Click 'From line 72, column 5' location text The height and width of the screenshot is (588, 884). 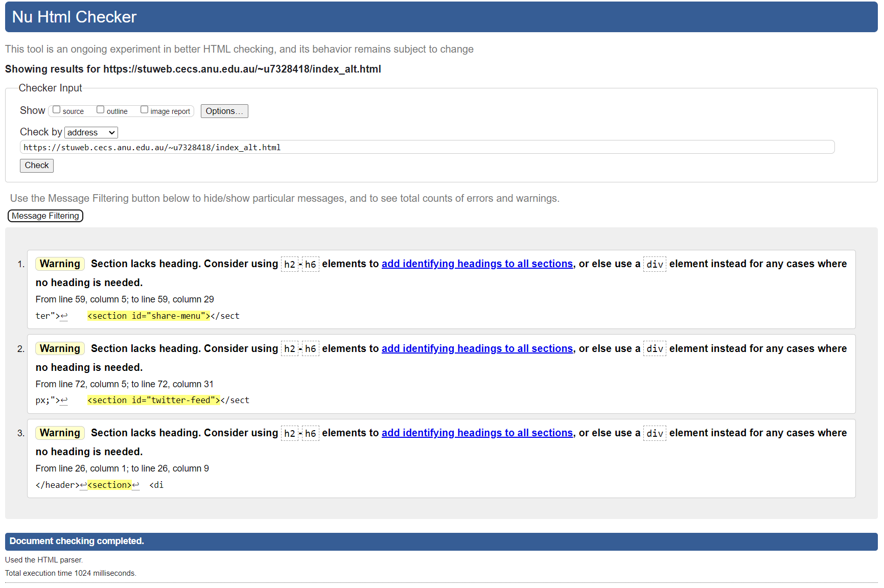(125, 384)
